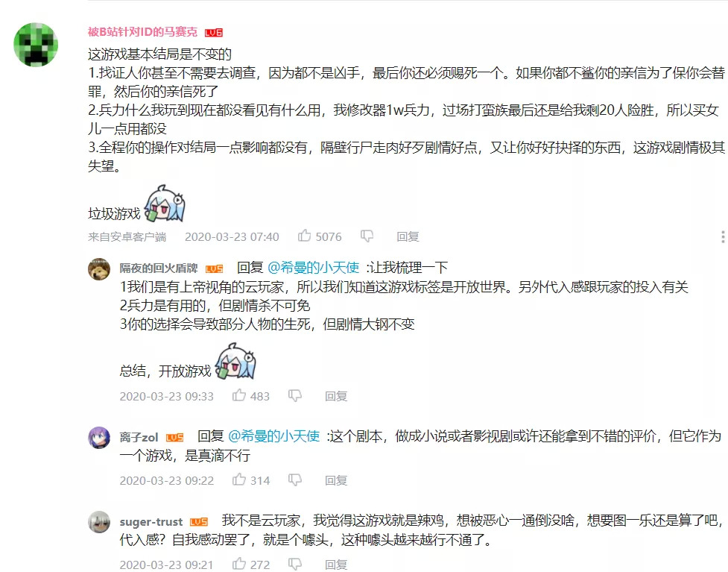Open the three-dot more options menu
The width and height of the screenshot is (728, 572).
723,236
